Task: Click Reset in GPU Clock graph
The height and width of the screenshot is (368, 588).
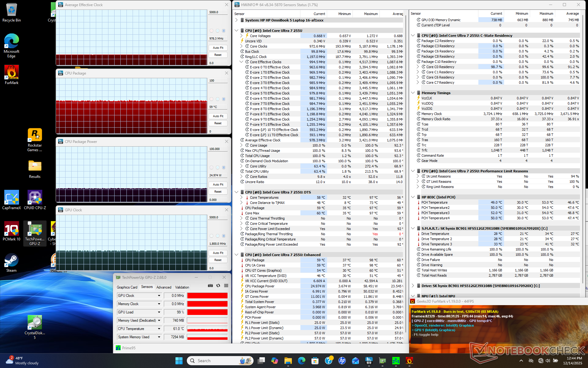Action: tap(218, 260)
